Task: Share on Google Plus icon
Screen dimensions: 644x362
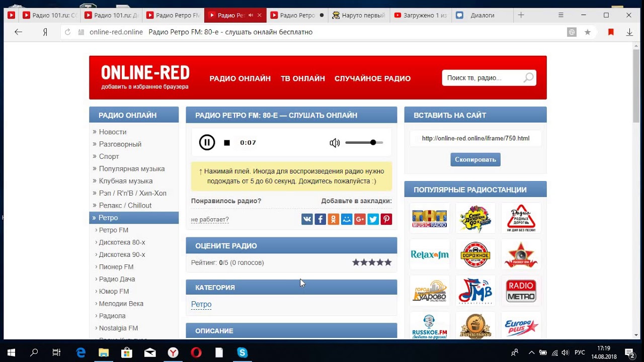Action: (x=360, y=219)
